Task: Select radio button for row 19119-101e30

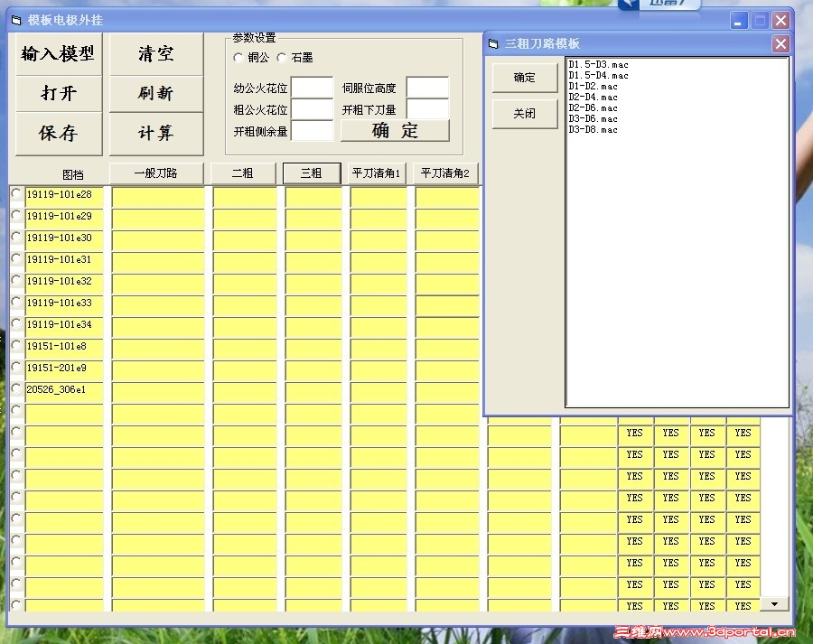Action: point(16,237)
